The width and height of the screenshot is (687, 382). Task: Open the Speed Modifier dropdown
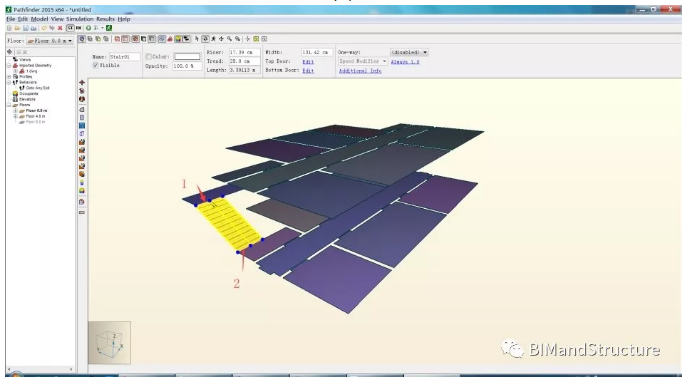362,61
